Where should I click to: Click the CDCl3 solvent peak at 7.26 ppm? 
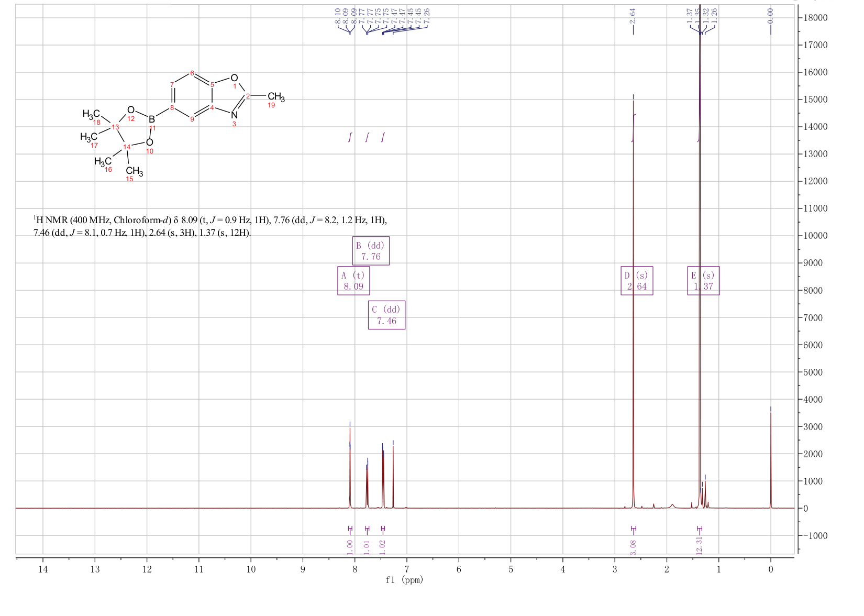click(393, 477)
